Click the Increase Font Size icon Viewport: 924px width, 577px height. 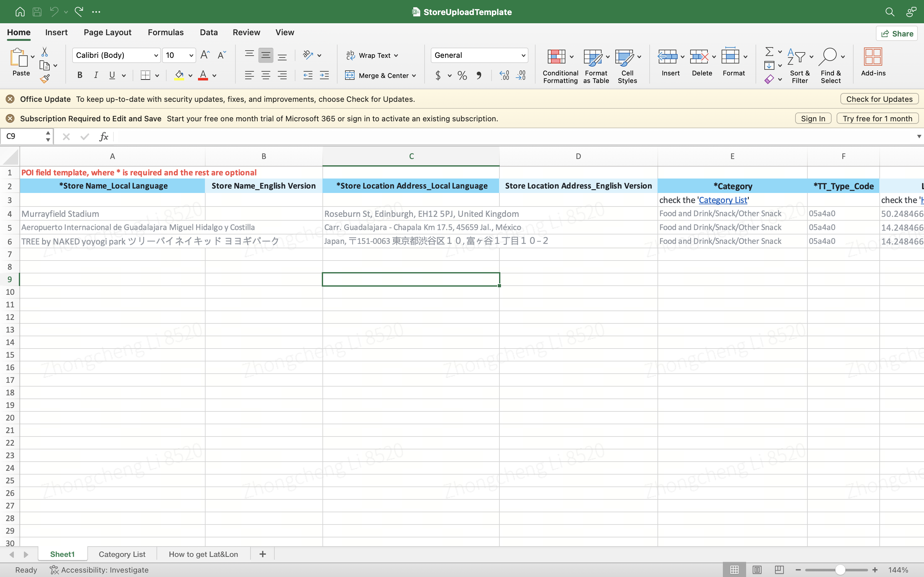pos(205,55)
